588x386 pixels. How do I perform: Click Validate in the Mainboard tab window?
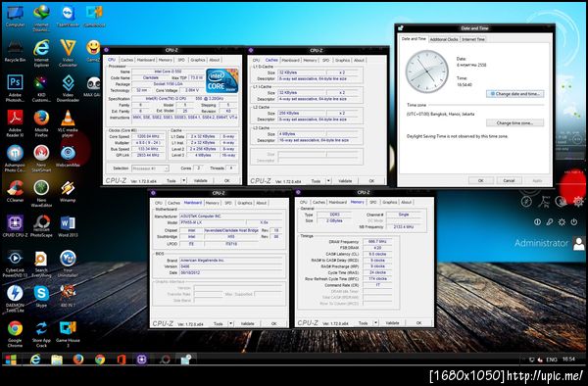click(248, 323)
